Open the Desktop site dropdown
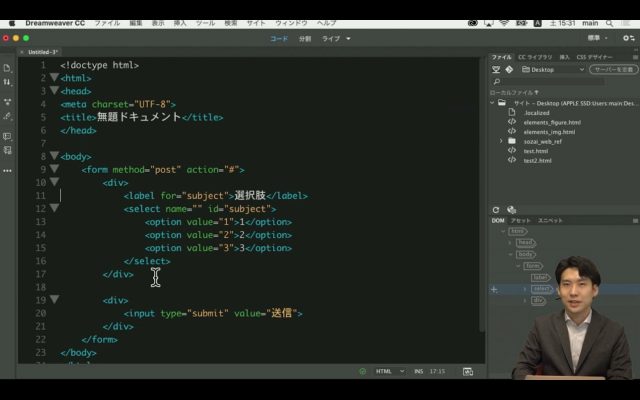The height and width of the screenshot is (400, 640). pyautogui.click(x=553, y=70)
